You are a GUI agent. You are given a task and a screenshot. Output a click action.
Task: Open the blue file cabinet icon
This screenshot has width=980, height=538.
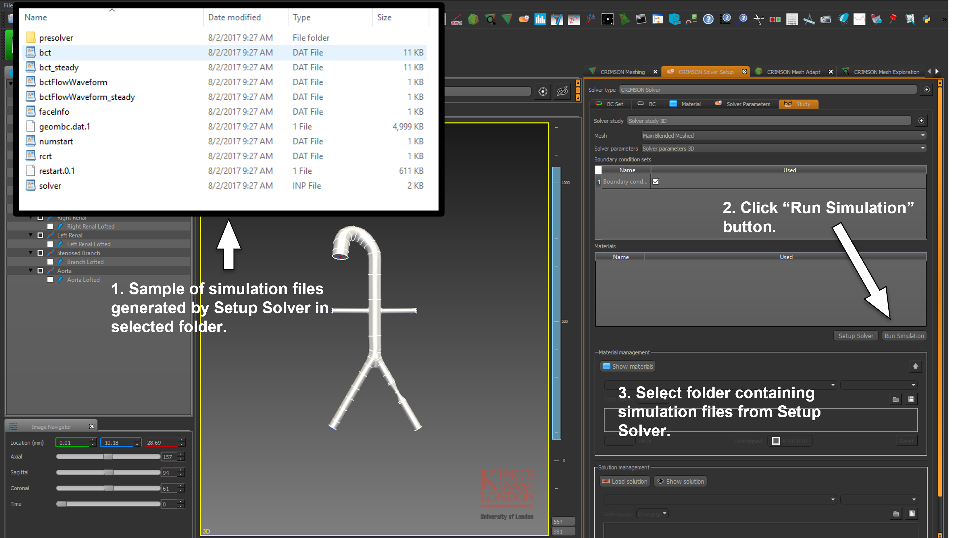674,19
